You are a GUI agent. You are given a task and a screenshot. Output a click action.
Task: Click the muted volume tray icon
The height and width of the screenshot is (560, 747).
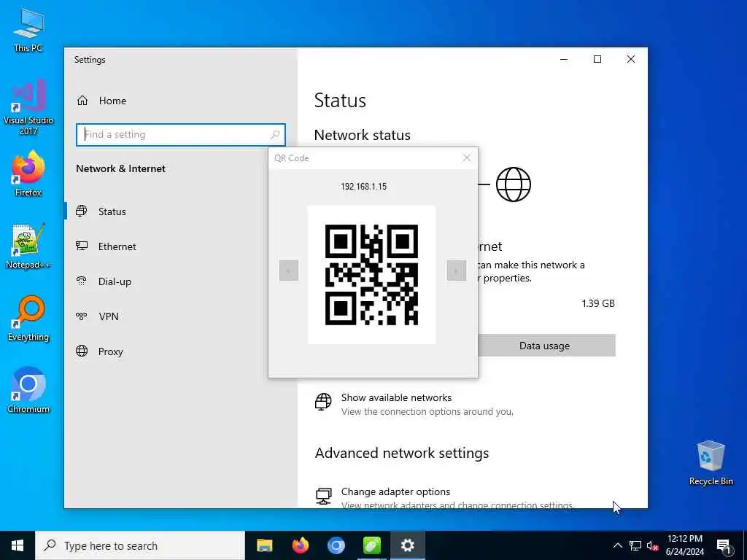(x=653, y=545)
